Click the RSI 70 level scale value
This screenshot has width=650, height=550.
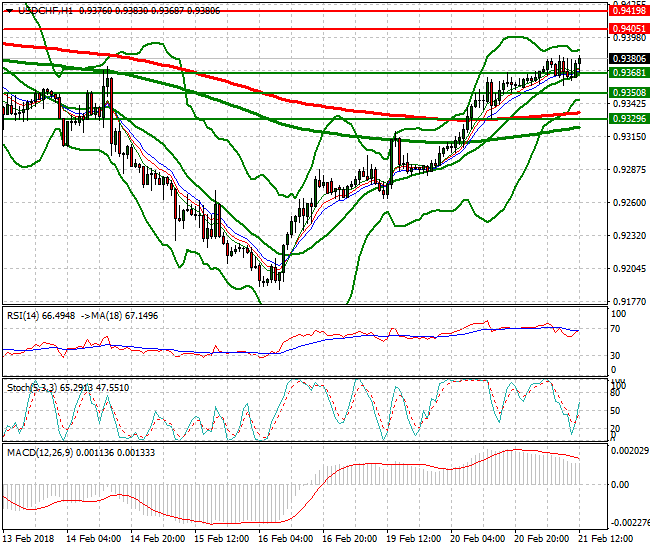tap(616, 329)
